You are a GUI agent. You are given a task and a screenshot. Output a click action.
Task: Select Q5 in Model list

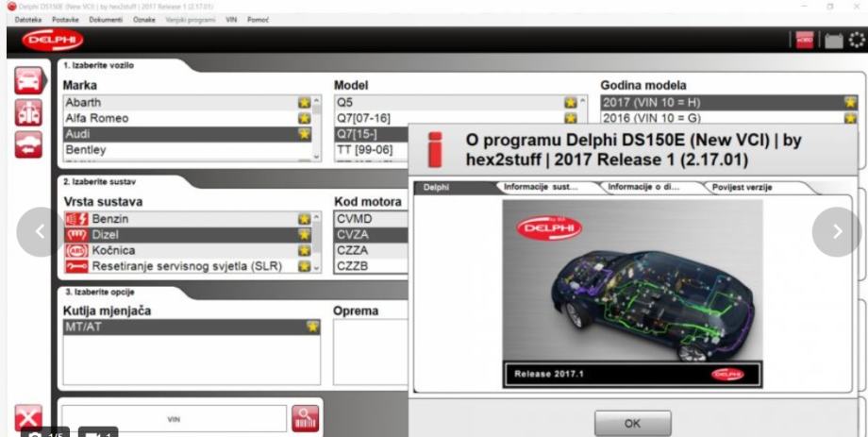[x=456, y=103]
